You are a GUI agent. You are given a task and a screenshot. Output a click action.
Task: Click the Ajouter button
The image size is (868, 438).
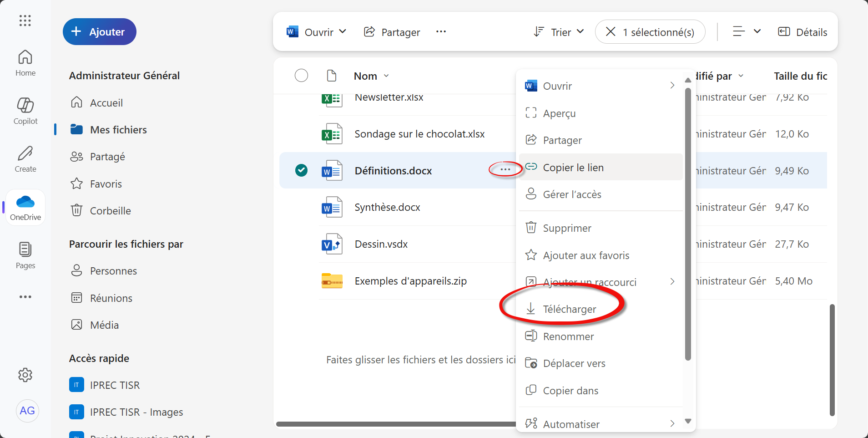click(100, 32)
